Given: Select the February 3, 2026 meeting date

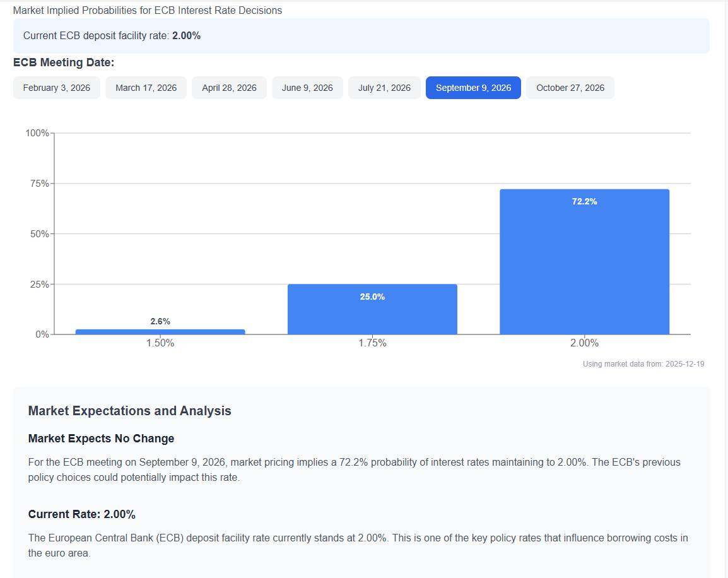Looking at the screenshot, I should 57,88.
